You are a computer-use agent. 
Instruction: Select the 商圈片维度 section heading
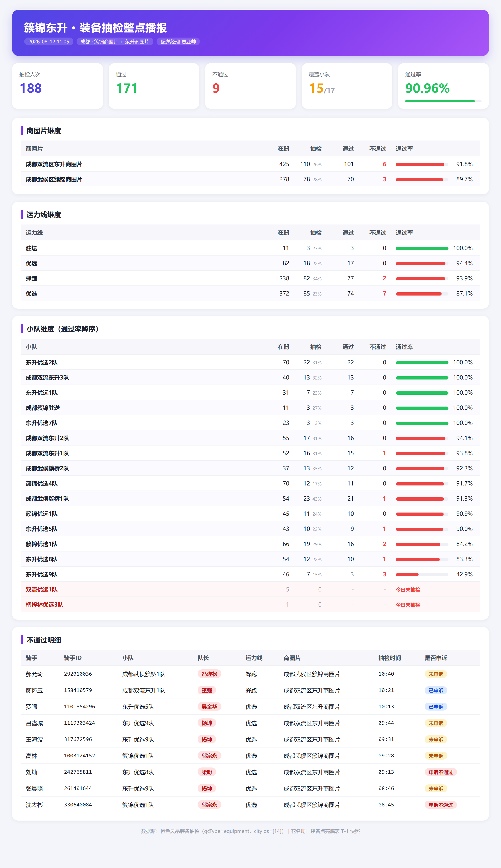tap(44, 131)
